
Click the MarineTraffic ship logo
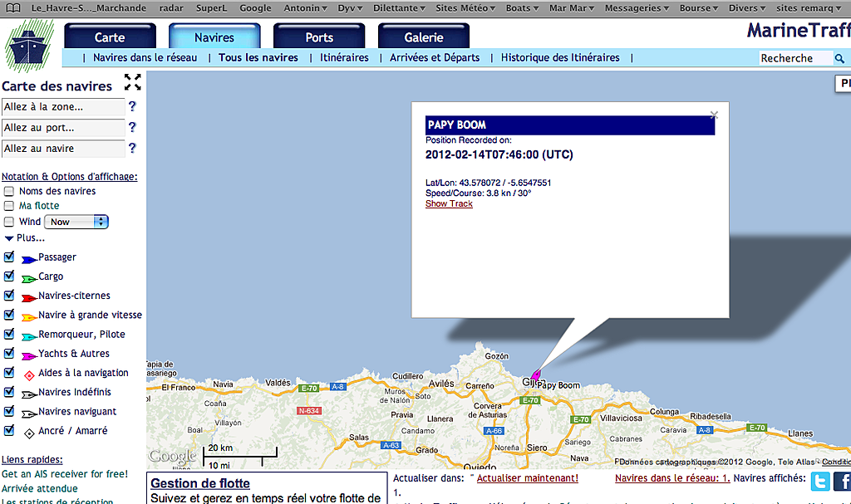point(28,46)
